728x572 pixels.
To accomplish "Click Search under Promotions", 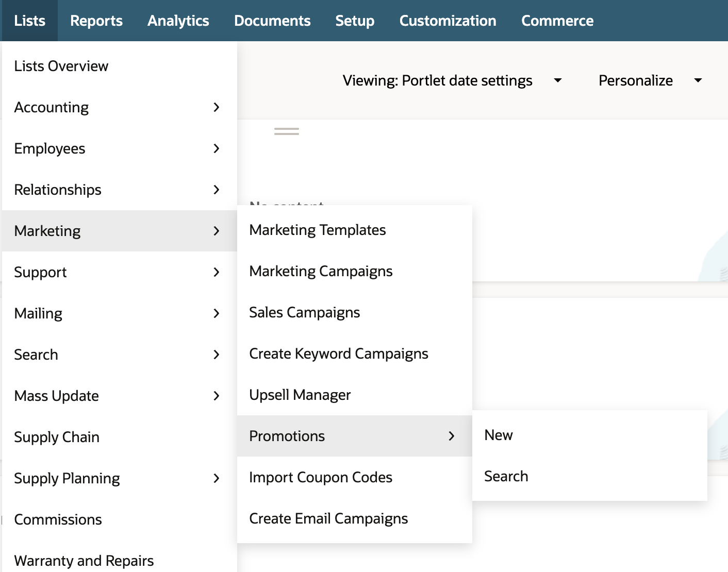I will tap(590, 476).
